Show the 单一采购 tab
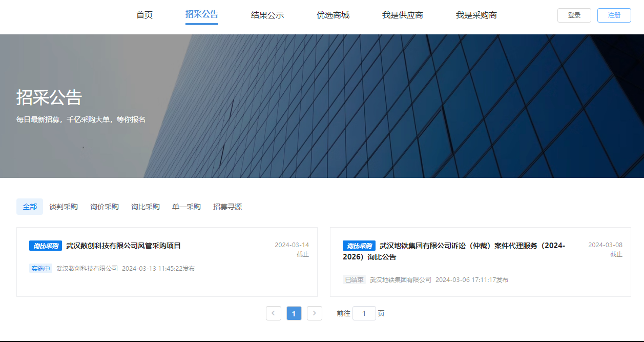644x342 pixels. [186, 207]
